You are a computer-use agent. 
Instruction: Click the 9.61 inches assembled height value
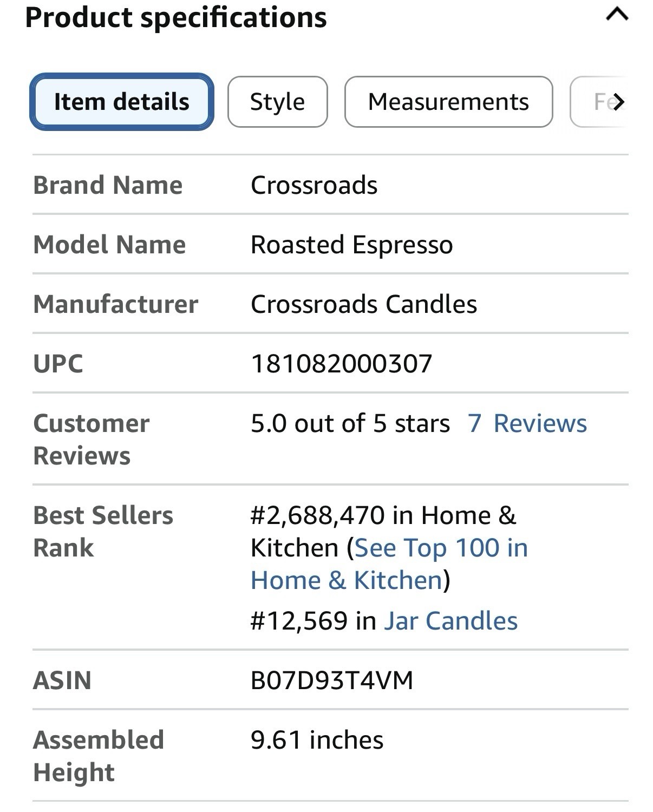tap(317, 740)
